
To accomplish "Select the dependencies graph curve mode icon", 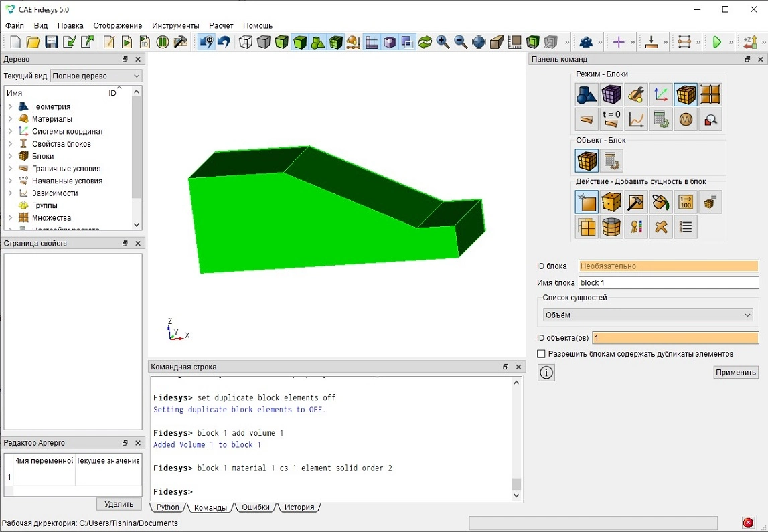I will click(x=635, y=119).
